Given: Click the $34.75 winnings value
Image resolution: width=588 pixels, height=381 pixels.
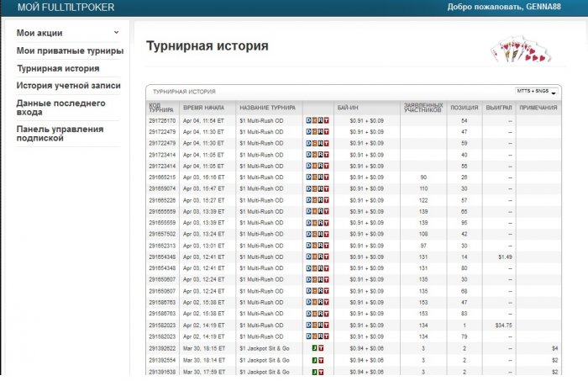Looking at the screenshot, I should (504, 325).
